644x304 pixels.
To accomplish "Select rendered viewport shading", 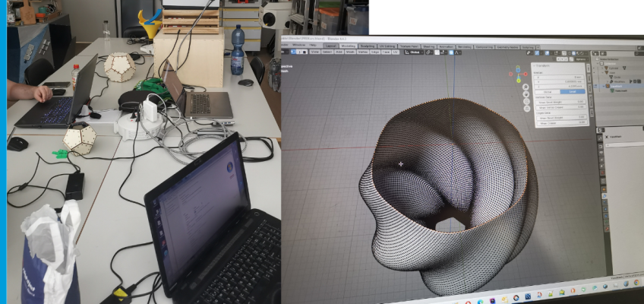I will 582,53.
